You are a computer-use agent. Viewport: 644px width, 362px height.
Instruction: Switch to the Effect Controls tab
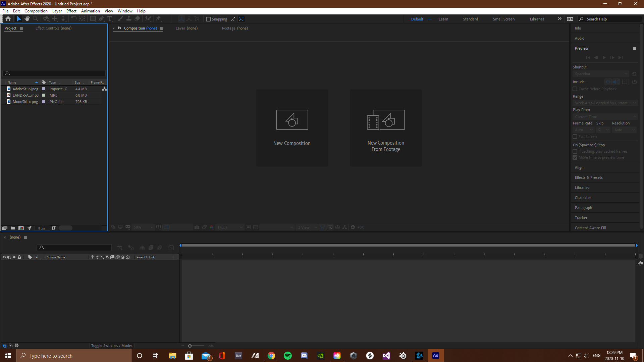53,28
